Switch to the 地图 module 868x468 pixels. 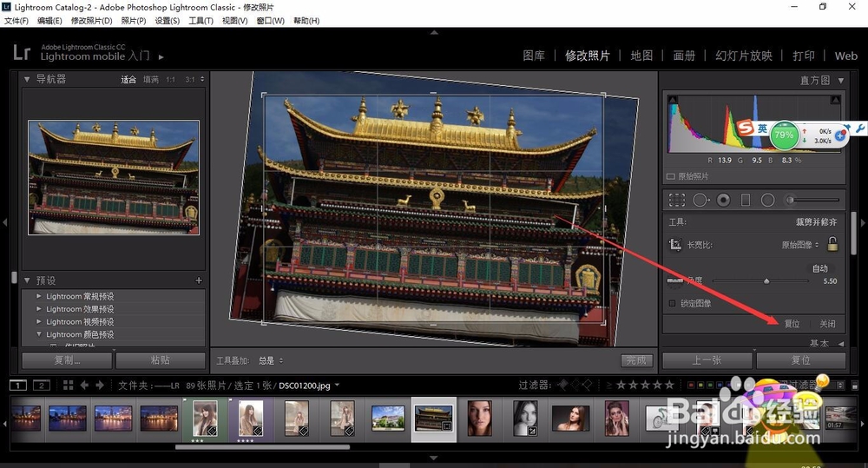(x=641, y=56)
